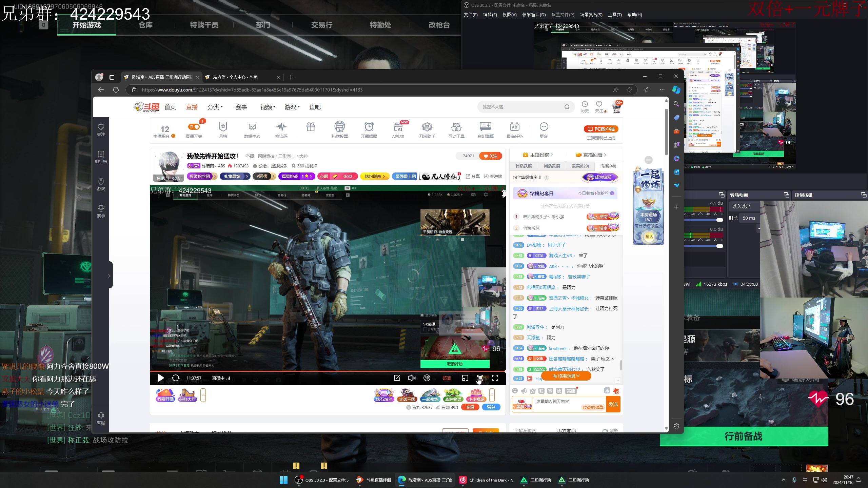Open AI礼物 tool icon

coord(398,130)
